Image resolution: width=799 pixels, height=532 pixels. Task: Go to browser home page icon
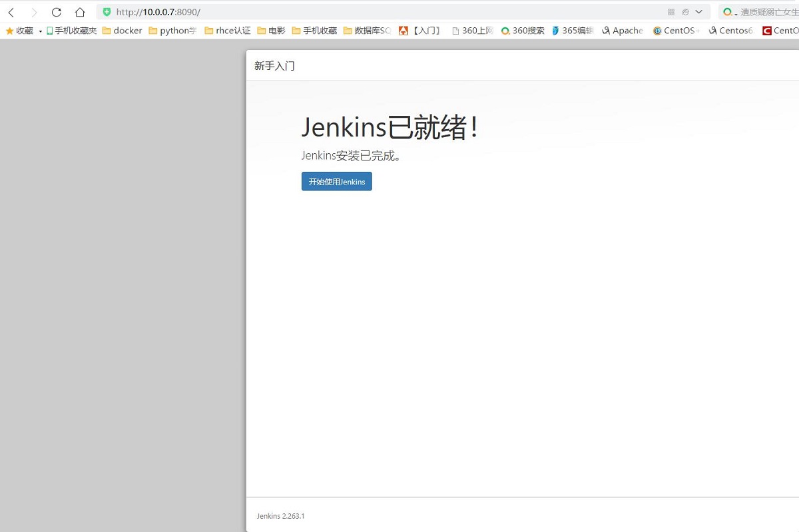click(80, 12)
